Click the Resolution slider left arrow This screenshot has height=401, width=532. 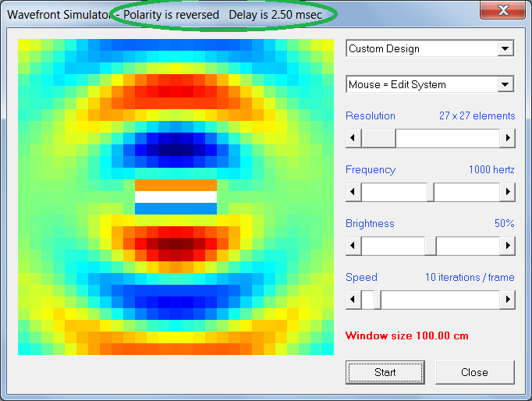353,138
